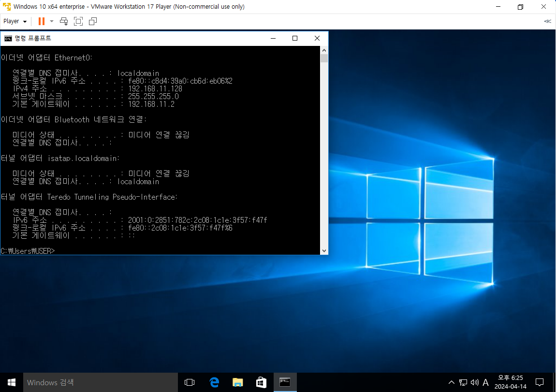
Task: Open File Explorer from the taskbar
Action: 237,382
